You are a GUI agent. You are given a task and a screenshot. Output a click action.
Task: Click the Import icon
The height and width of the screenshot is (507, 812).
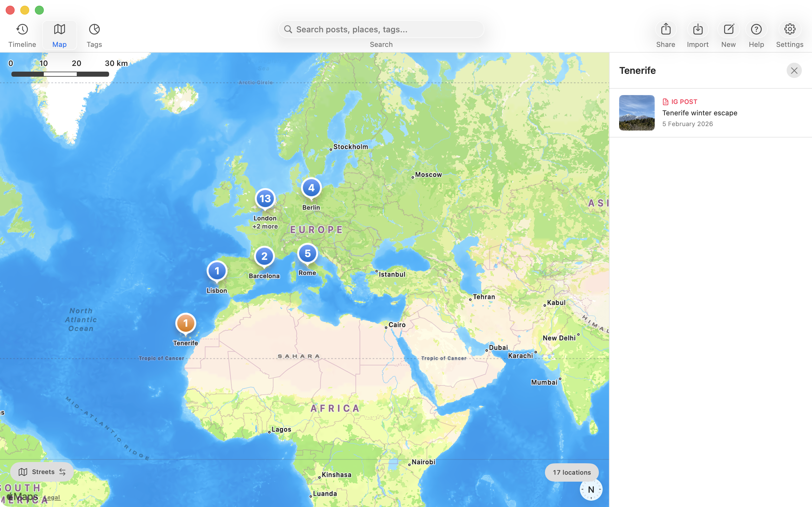(697, 29)
